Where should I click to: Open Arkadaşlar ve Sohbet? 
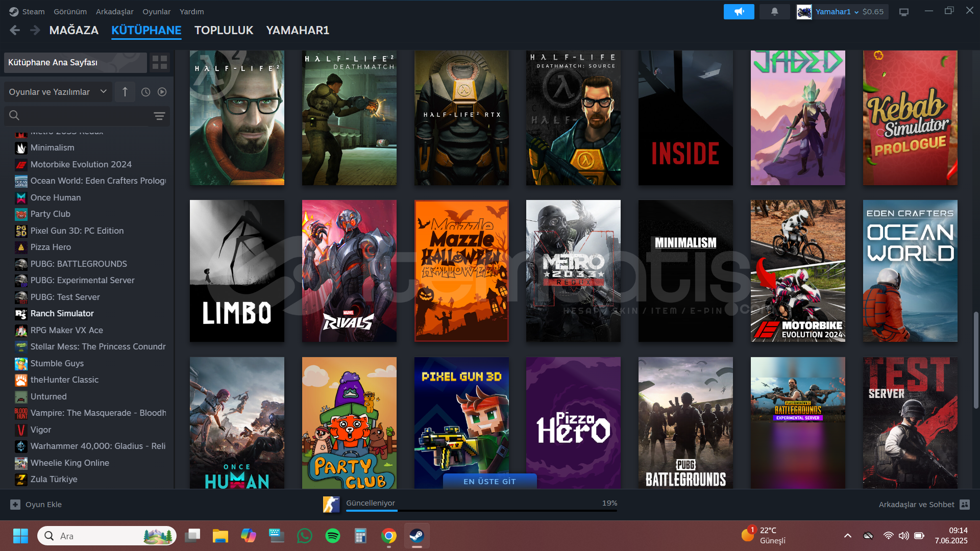tap(924, 505)
